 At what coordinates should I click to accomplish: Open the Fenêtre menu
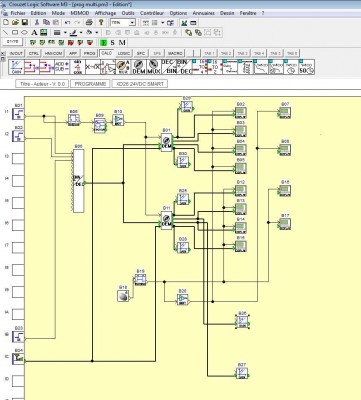coord(248,13)
